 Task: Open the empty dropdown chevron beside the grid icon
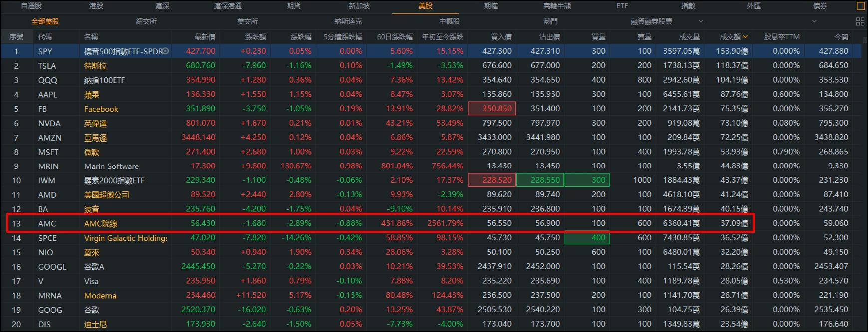point(814,21)
